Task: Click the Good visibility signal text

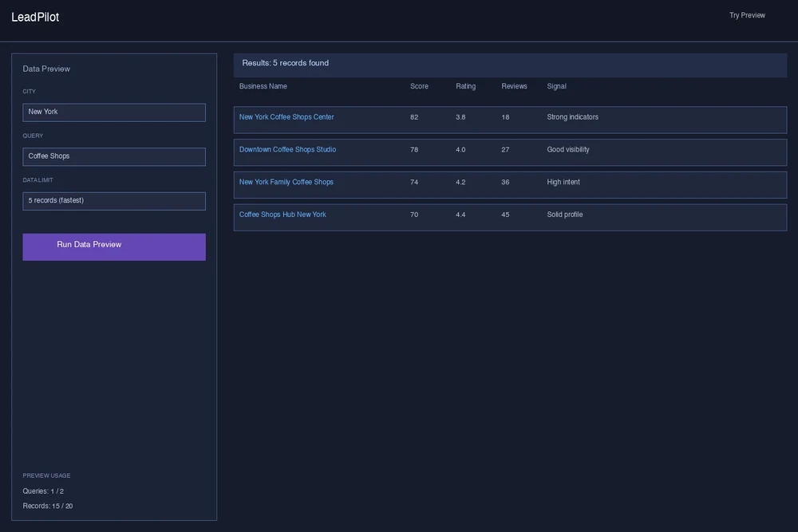Action: [x=568, y=149]
